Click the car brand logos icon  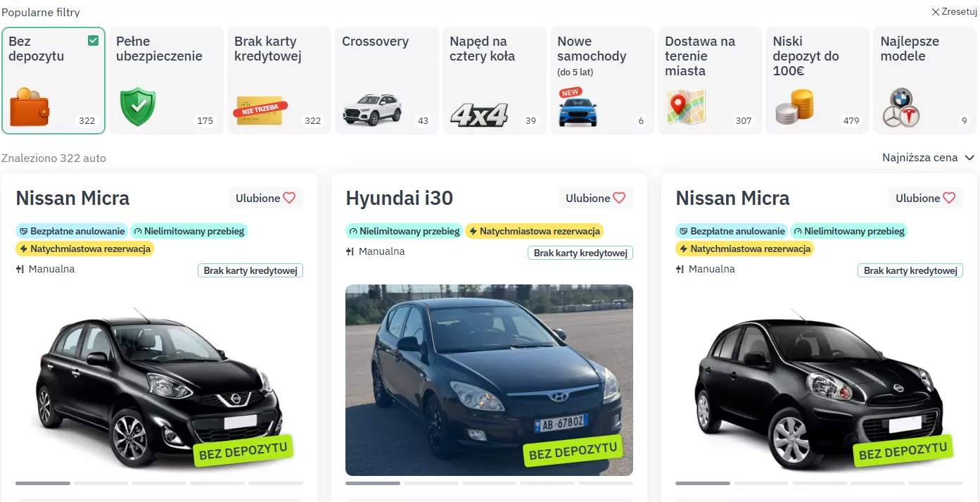point(901,108)
